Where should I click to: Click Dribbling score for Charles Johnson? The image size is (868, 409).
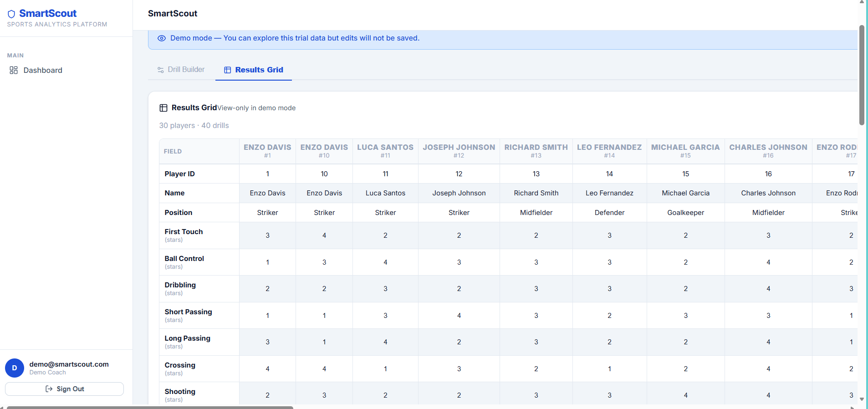pyautogui.click(x=768, y=289)
